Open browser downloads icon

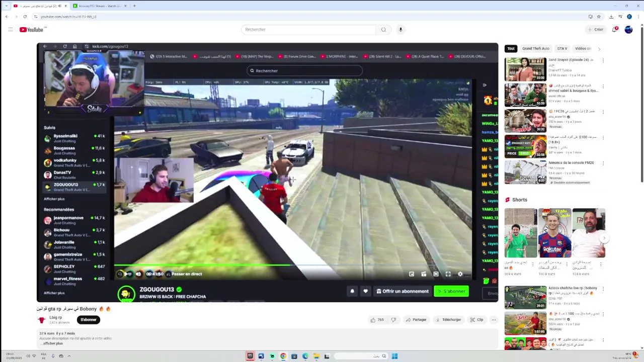click(611, 17)
